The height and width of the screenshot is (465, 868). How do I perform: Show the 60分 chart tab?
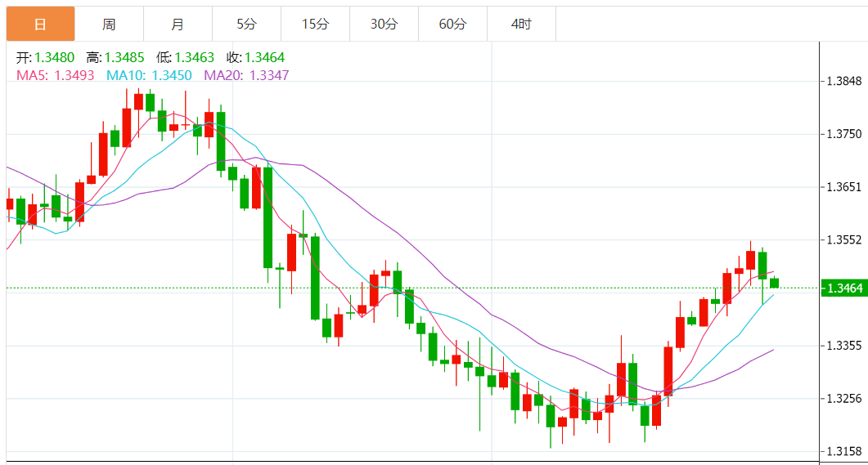pos(452,25)
